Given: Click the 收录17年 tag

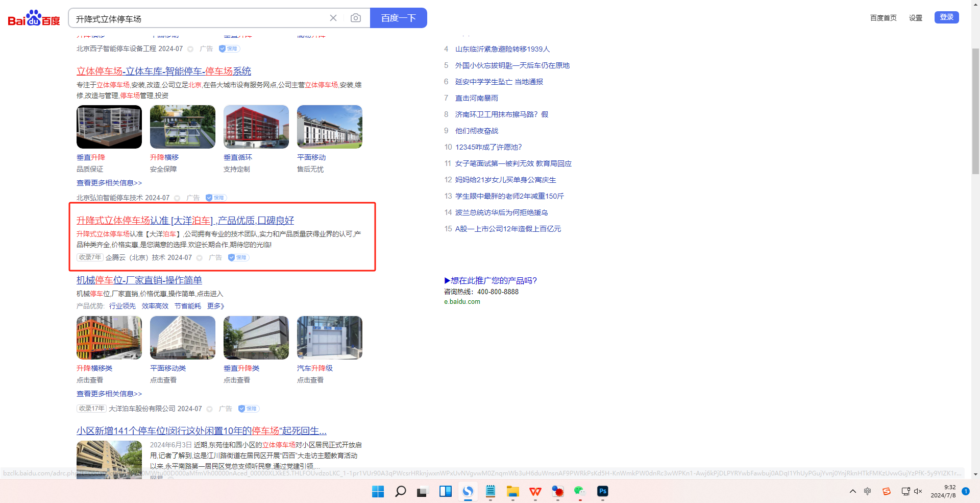Looking at the screenshot, I should tap(91, 409).
